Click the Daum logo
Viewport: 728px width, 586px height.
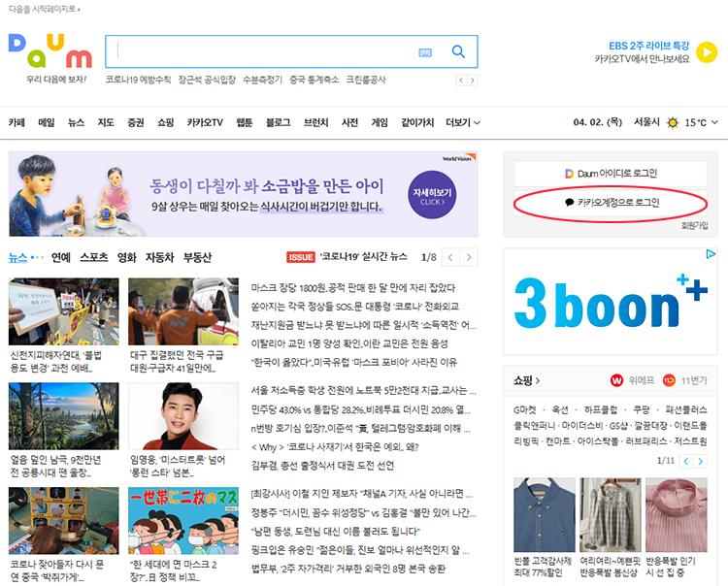tap(50, 51)
